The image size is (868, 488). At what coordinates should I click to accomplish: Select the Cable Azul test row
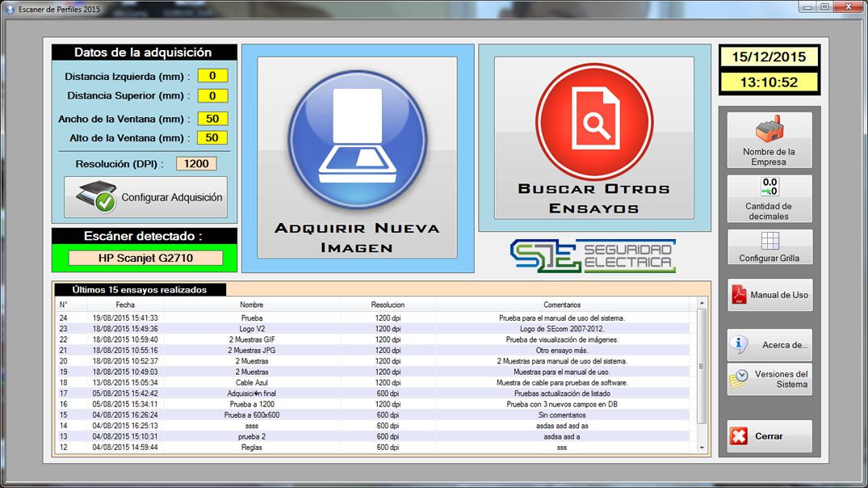pyautogui.click(x=252, y=383)
